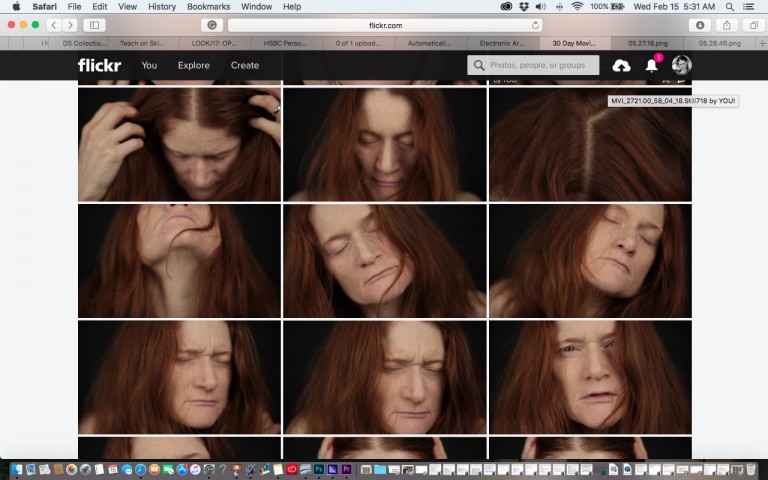The height and width of the screenshot is (480, 768).
Task: Open the top-of-head hair parting photo
Action: 590,144
